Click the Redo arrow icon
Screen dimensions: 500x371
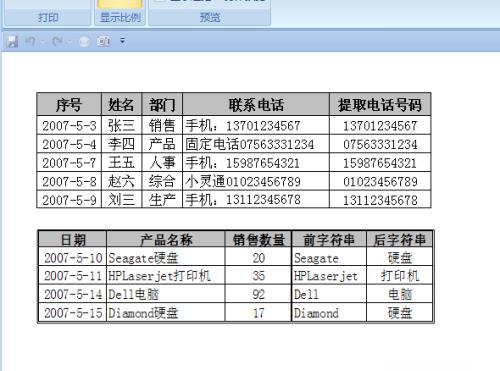[58, 41]
